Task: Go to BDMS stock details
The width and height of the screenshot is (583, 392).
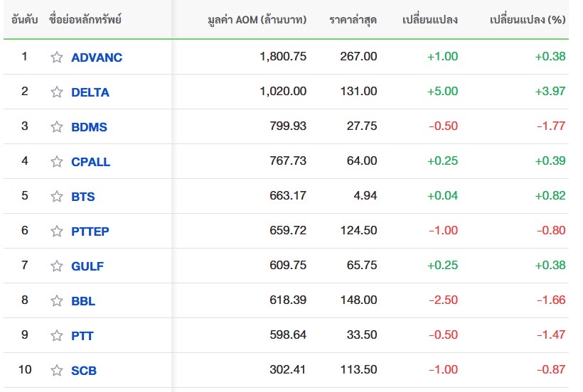Action: pyautogui.click(x=89, y=127)
